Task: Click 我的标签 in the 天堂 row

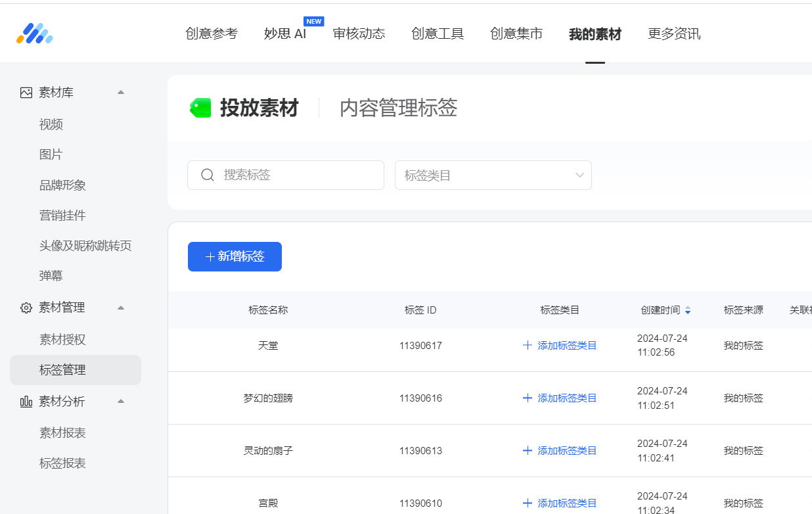Action: (744, 346)
